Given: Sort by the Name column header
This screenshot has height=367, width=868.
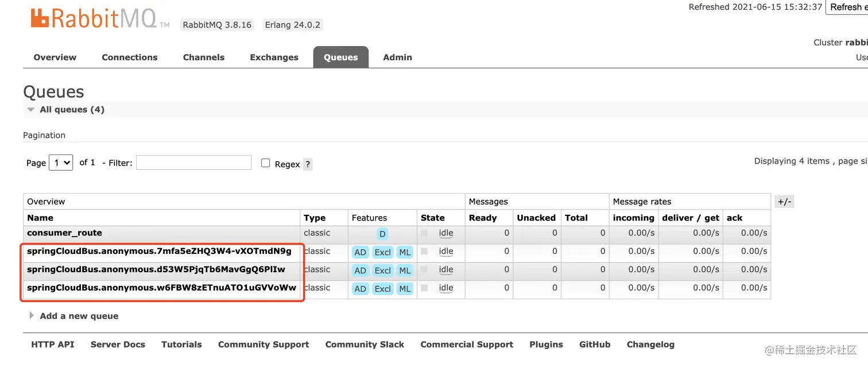Looking at the screenshot, I should pos(40,218).
